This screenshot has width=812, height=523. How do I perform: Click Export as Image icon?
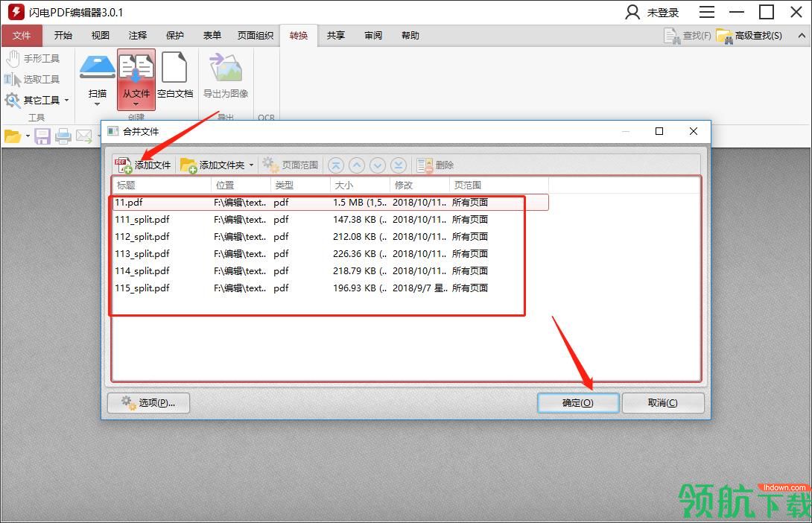(226, 67)
